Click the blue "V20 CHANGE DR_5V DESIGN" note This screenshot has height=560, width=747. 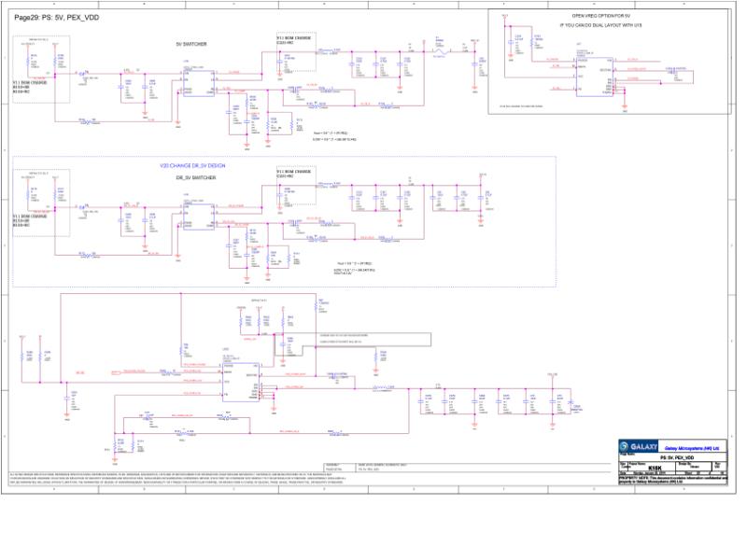coord(192,166)
